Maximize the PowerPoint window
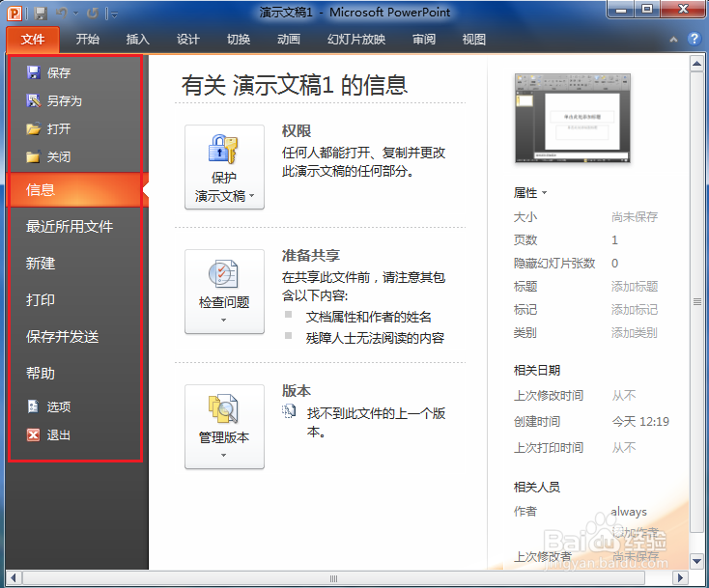The width and height of the screenshot is (709, 588). tap(647, 9)
